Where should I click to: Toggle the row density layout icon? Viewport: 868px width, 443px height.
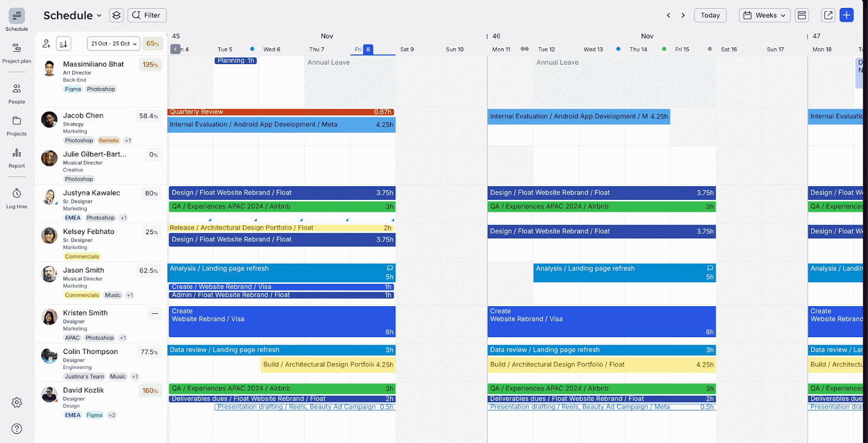pyautogui.click(x=802, y=15)
